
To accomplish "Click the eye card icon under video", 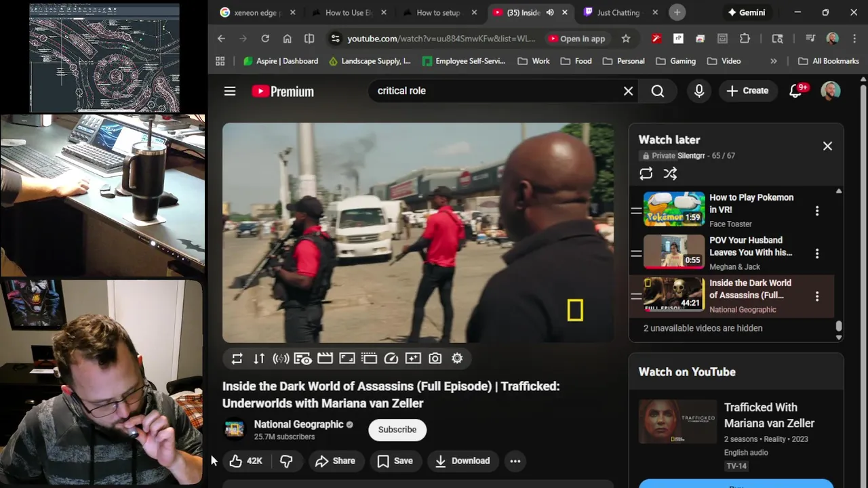I will pyautogui.click(x=303, y=359).
